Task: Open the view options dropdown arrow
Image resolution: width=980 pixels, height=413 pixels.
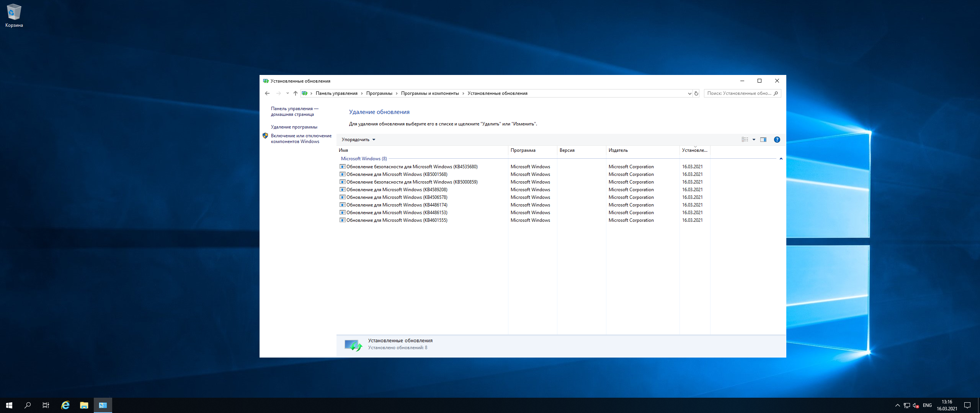Action: (x=754, y=140)
